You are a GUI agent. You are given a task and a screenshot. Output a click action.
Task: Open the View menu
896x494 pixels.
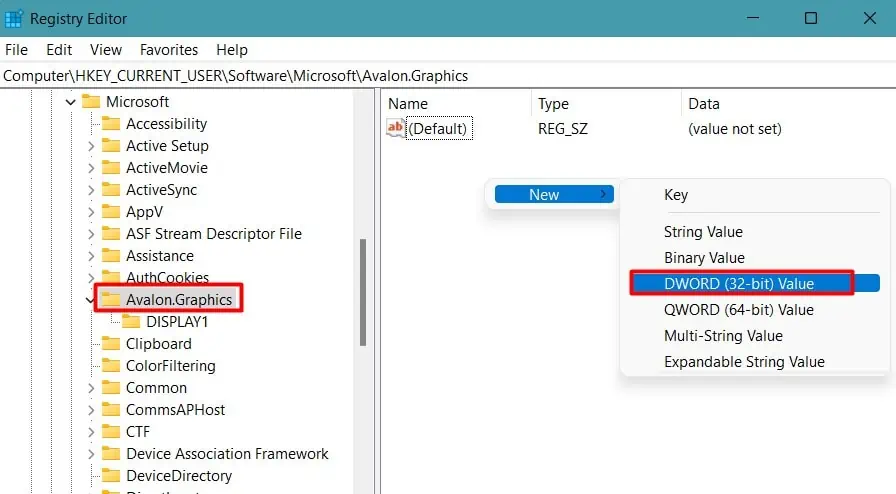pyautogui.click(x=106, y=50)
